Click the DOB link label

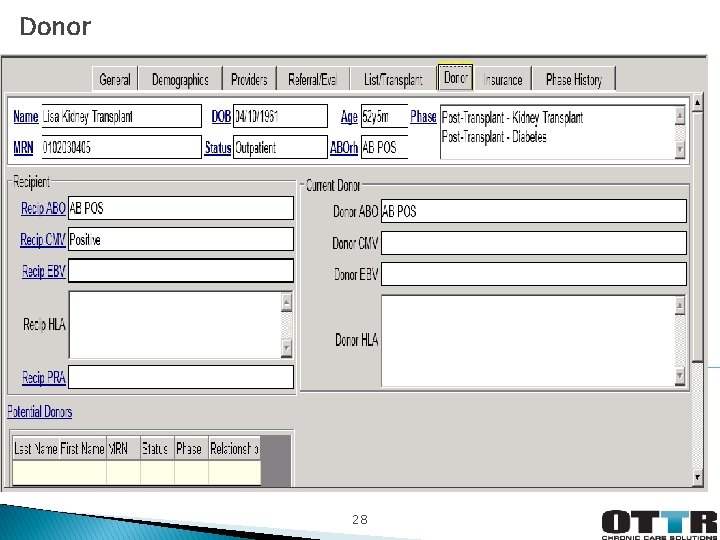pos(221,117)
